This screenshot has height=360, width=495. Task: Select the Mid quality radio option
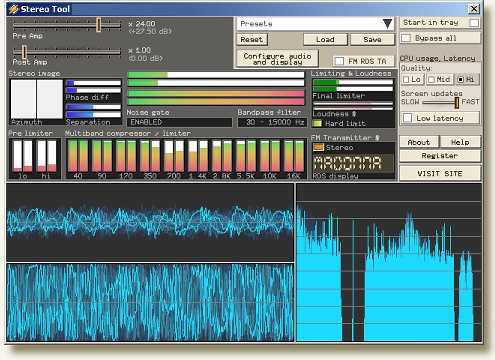point(431,80)
